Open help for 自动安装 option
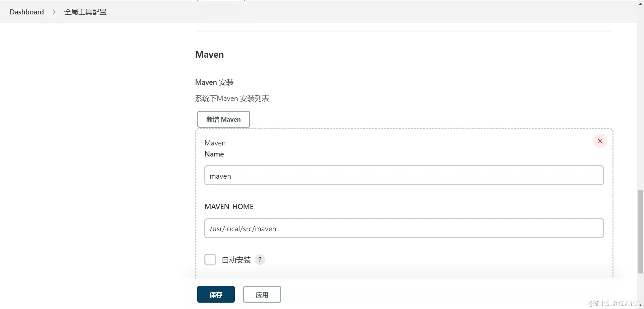The image size is (644, 309). pyautogui.click(x=260, y=260)
